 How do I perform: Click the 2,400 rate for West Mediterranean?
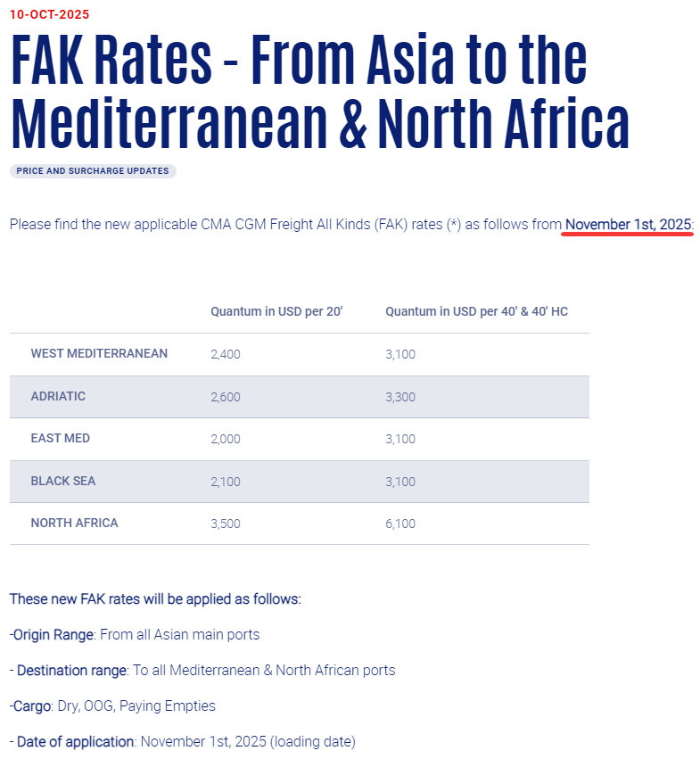(x=226, y=354)
